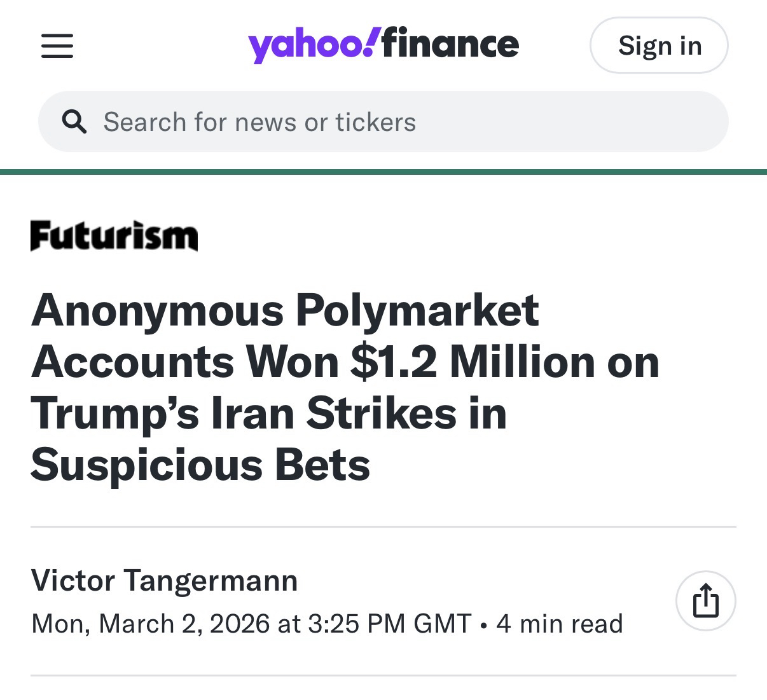Tap the share article icon
The height and width of the screenshot is (700, 767).
705,601
